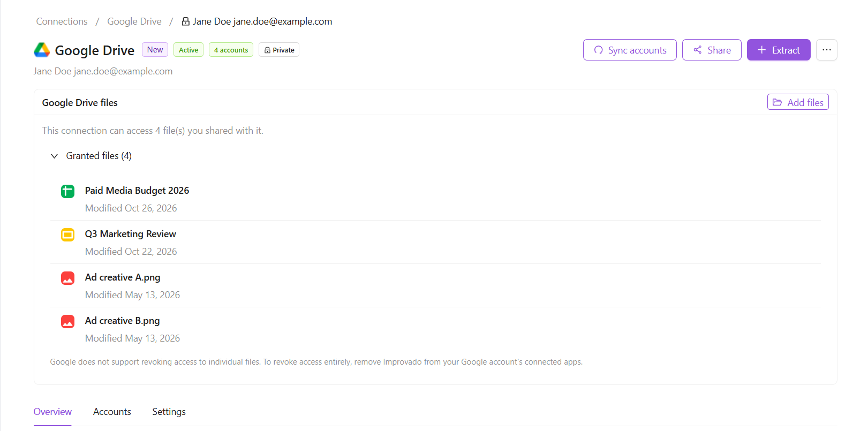Click Modified Oct 26, 2026 text
The height and width of the screenshot is (431, 868).
(131, 208)
